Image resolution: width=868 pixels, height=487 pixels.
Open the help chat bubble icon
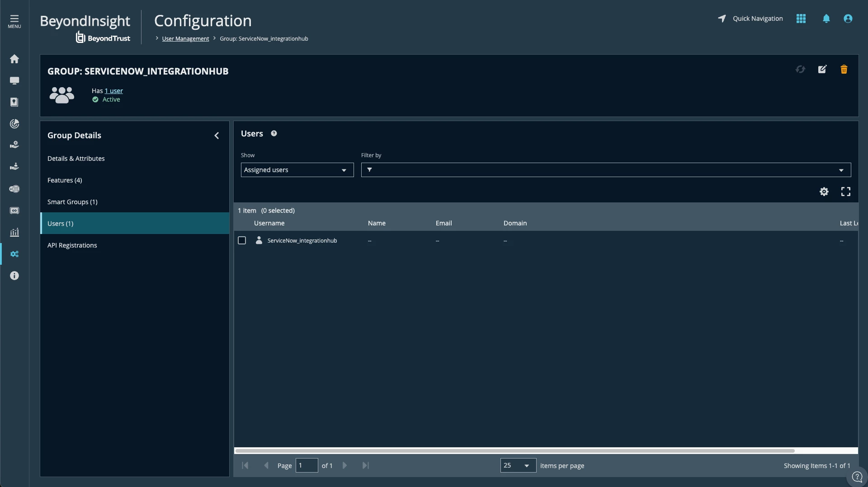point(857,477)
